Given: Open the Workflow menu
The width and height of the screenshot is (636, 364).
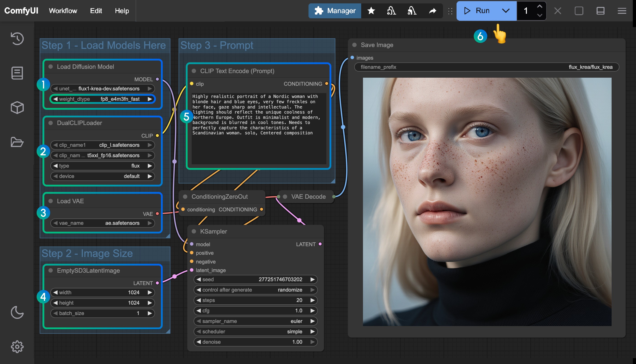Looking at the screenshot, I should click(63, 10).
